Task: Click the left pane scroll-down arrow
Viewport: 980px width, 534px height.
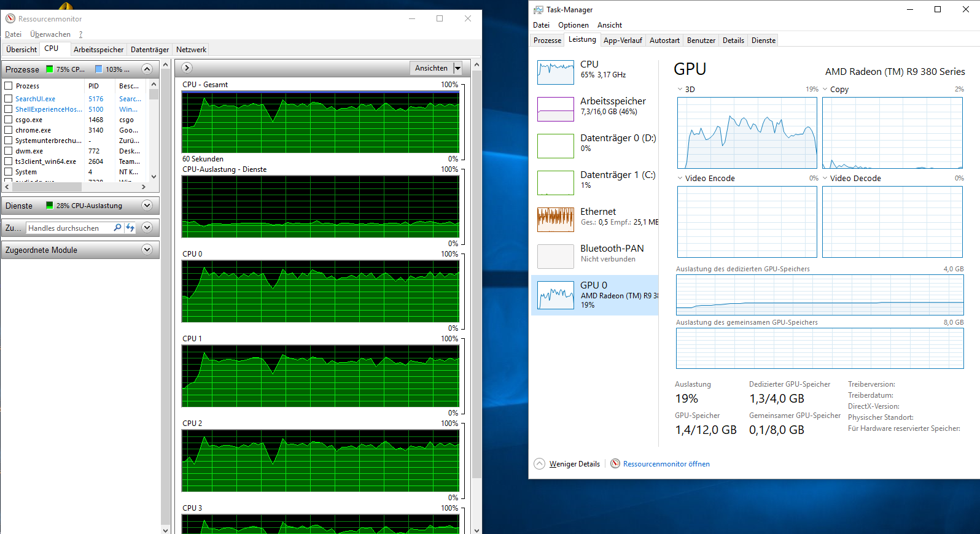Action: click(165, 530)
